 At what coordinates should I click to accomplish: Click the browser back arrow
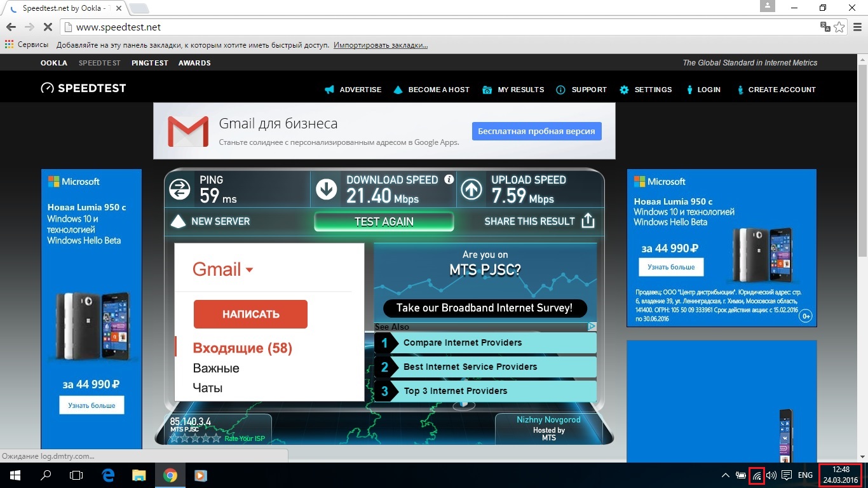pyautogui.click(x=11, y=27)
